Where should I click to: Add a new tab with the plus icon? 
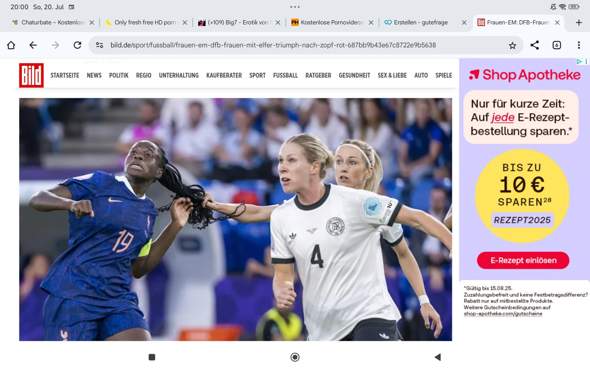(579, 23)
